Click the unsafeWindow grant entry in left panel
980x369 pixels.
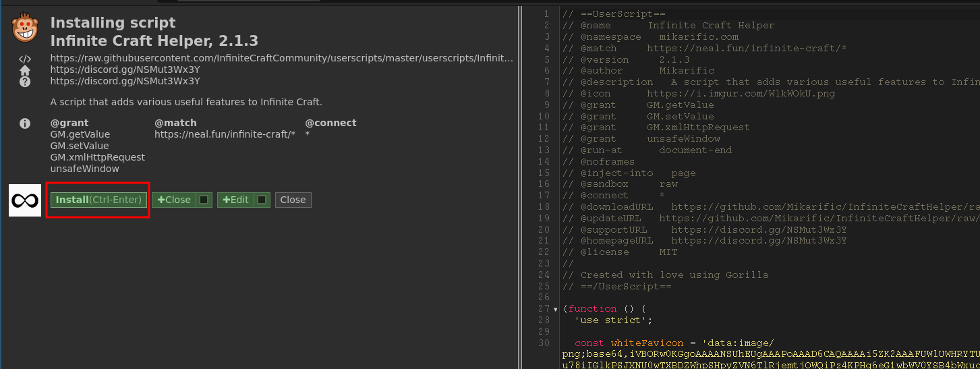tap(85, 169)
